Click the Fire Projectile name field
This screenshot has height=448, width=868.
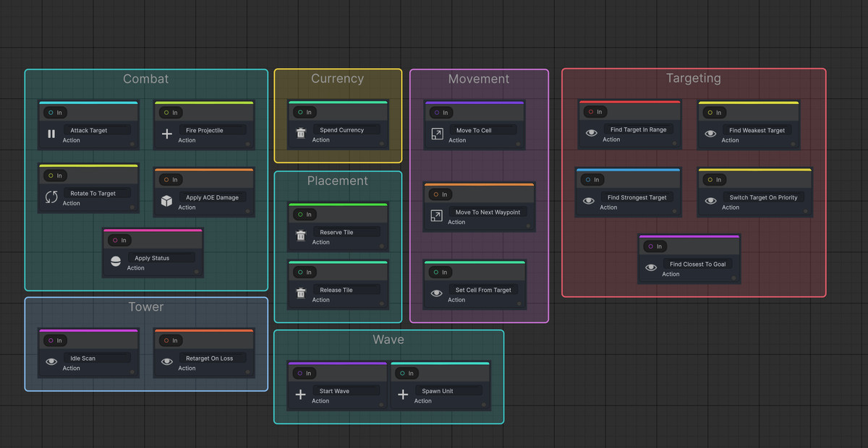[x=213, y=130]
